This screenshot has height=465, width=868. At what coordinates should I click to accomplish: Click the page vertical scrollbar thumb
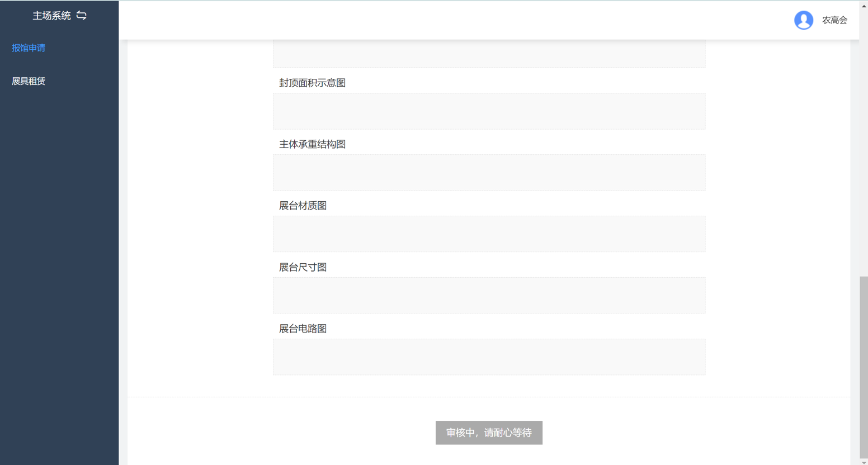864,367
